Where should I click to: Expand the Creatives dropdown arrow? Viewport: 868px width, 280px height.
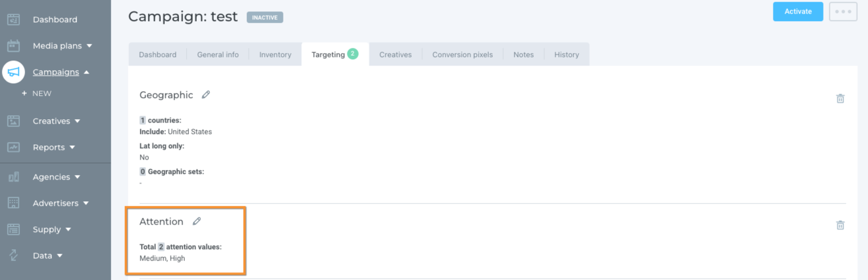point(78,121)
